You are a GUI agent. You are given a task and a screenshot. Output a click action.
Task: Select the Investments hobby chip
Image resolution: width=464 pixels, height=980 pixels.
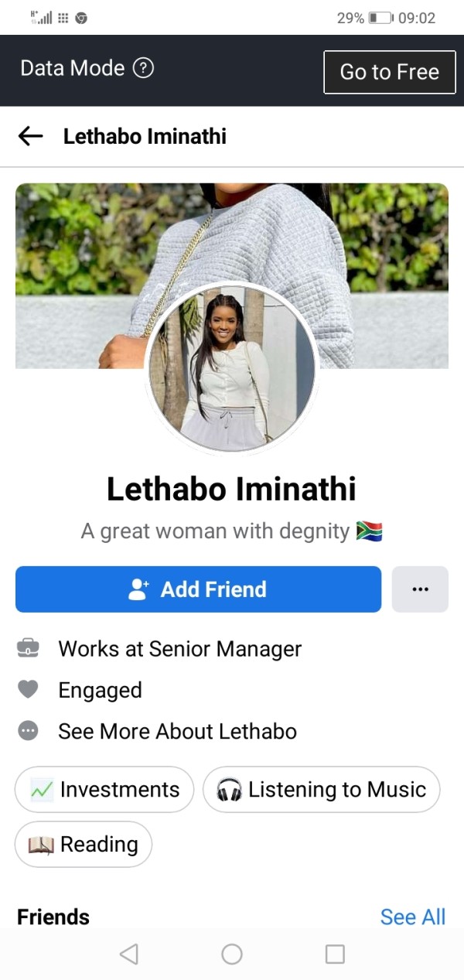tap(104, 789)
